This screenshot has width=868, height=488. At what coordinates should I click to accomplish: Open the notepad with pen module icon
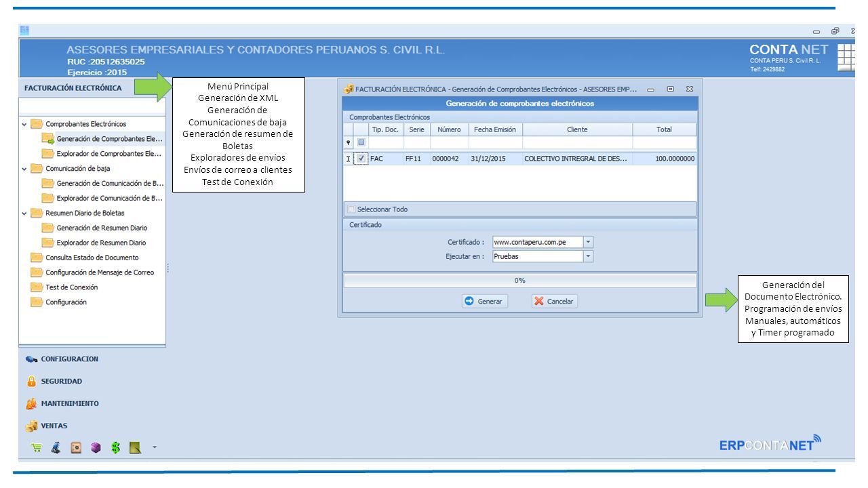136,447
